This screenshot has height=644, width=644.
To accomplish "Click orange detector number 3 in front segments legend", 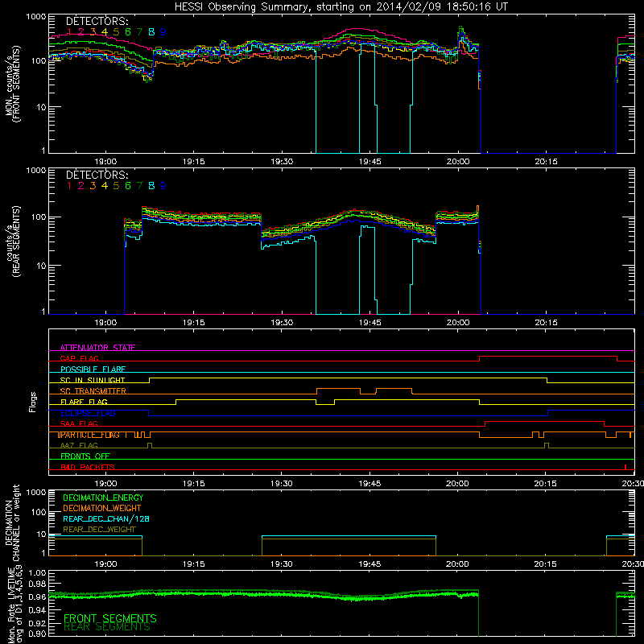I will (93, 31).
